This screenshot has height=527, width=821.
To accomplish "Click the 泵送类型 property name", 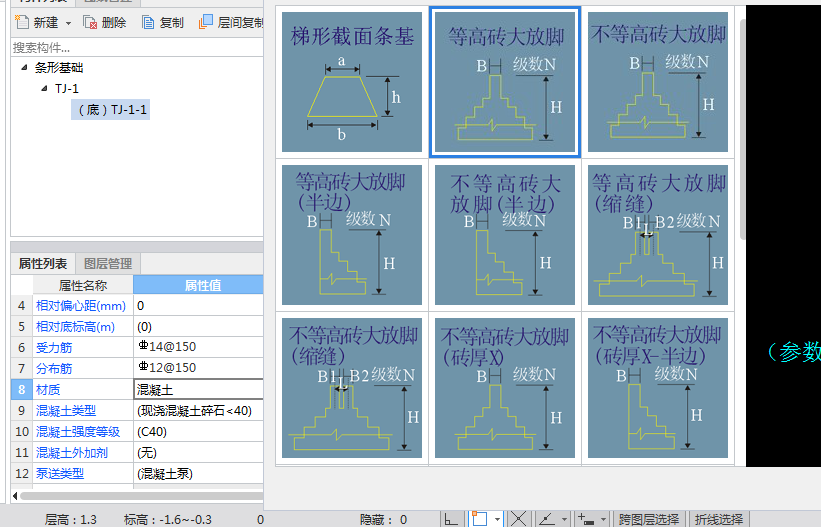I will pyautogui.click(x=59, y=473).
